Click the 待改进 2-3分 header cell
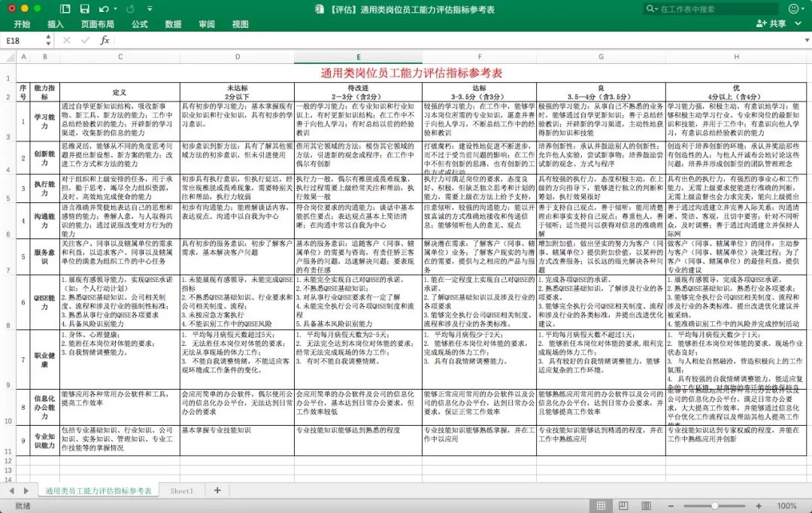This screenshot has width=812, height=513. pyautogui.click(x=359, y=93)
